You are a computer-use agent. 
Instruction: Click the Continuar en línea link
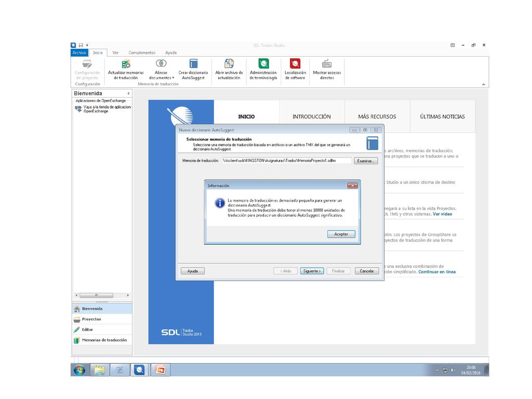tap(437, 272)
